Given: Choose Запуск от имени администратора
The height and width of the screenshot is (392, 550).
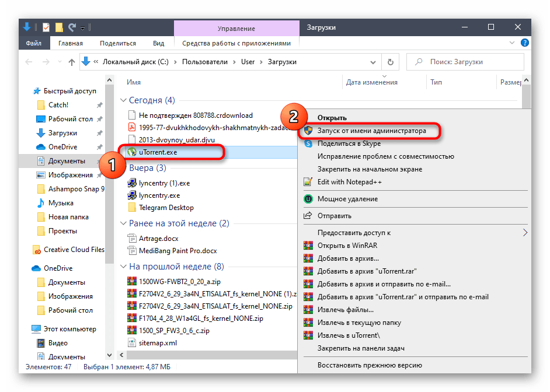Looking at the screenshot, I should click(371, 131).
